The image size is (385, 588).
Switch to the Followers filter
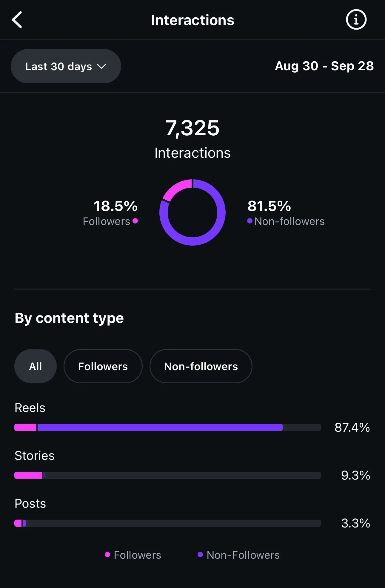[103, 366]
